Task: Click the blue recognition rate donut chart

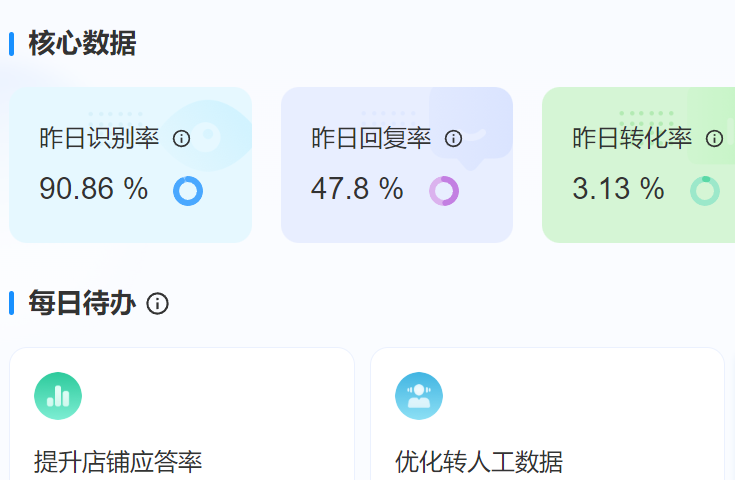Action: pyautogui.click(x=188, y=190)
